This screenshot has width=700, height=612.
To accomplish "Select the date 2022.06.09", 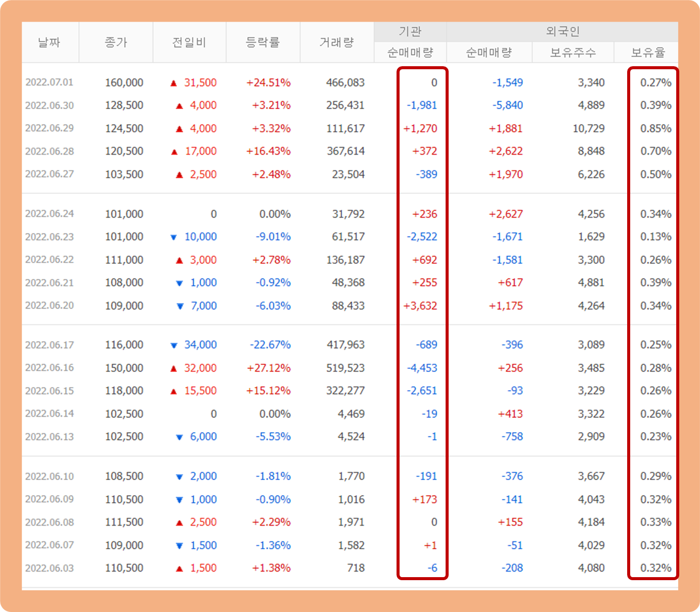I will pyautogui.click(x=50, y=499).
